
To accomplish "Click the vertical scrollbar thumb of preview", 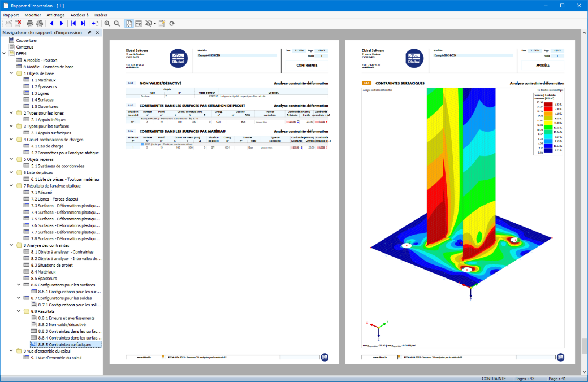I will (x=584, y=346).
